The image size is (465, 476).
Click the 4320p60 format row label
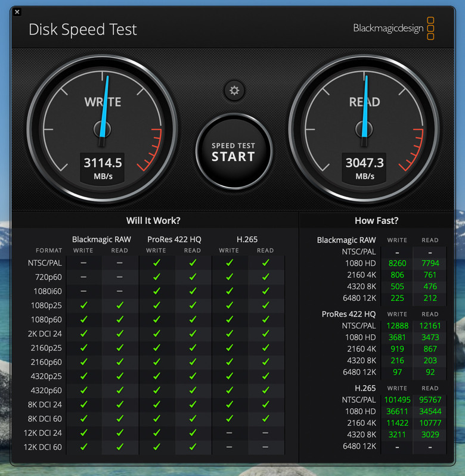[x=46, y=390]
